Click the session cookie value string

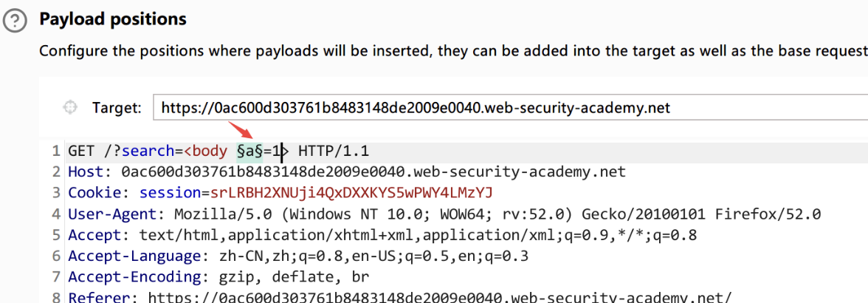[351, 193]
